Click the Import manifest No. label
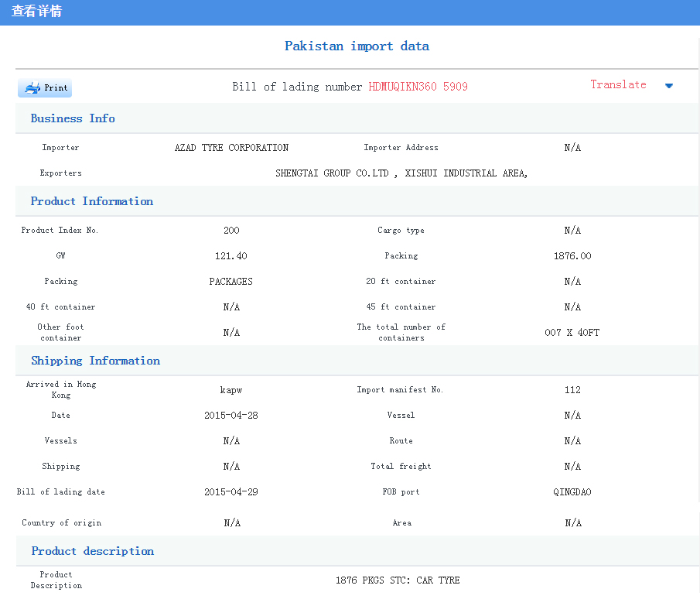Screen dimensions: 700x606 [400, 390]
